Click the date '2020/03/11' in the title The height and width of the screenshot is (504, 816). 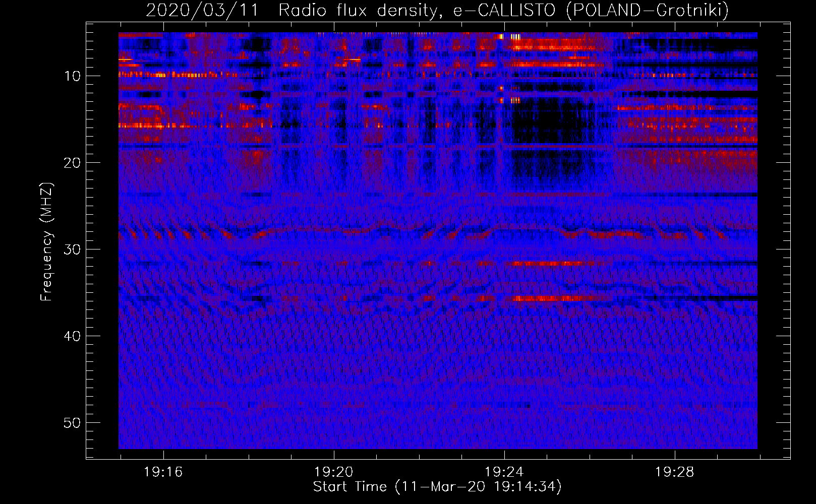point(202,10)
